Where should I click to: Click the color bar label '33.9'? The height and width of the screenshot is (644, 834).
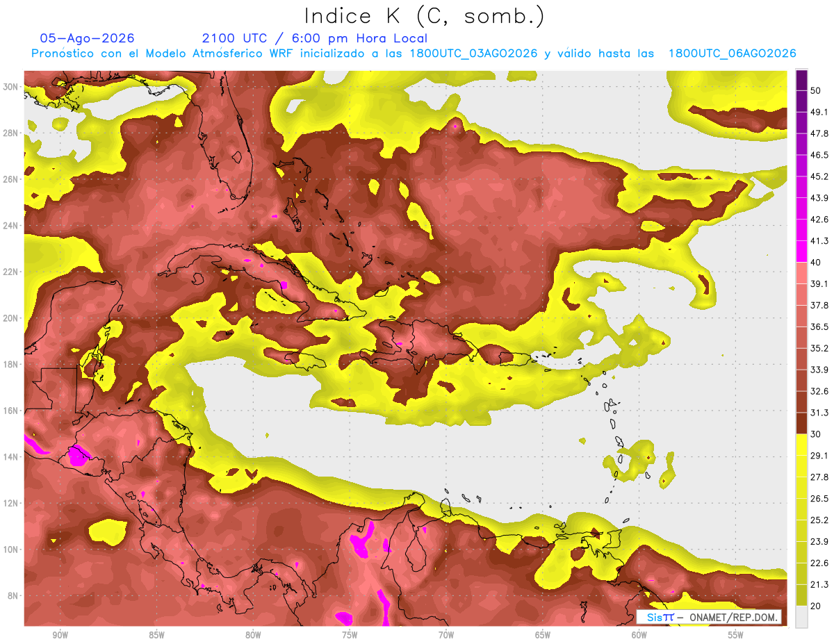pyautogui.click(x=819, y=370)
